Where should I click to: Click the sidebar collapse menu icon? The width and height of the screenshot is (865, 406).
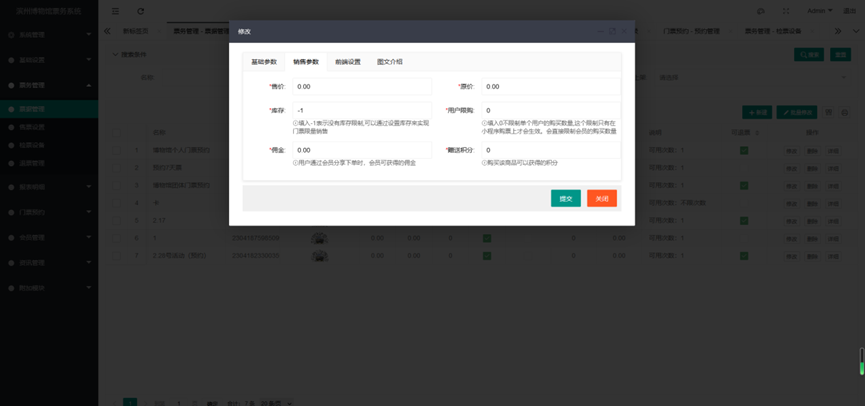point(115,11)
